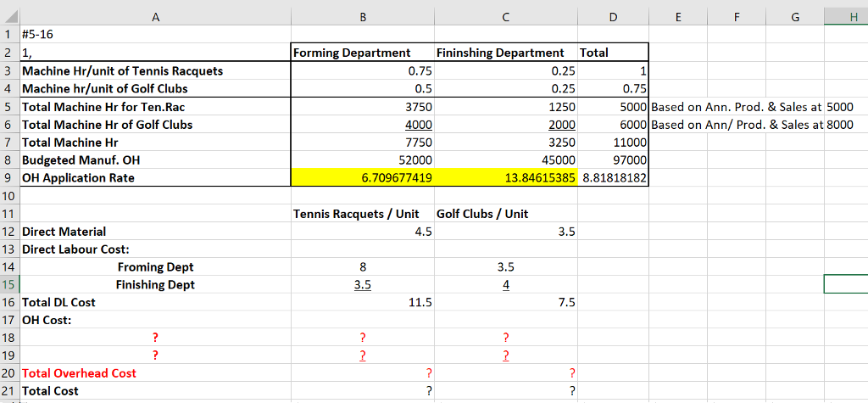Click cell with value 7750

363,143
